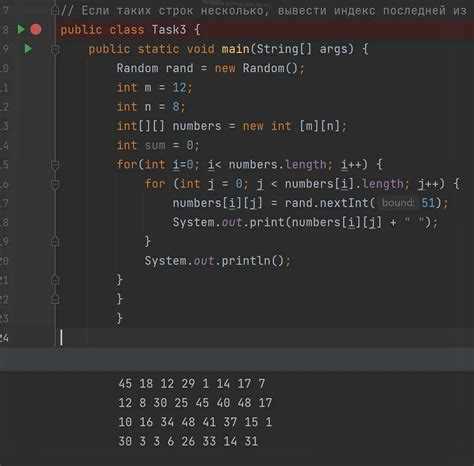
Task: Click output row '30 3 3 6 26 33 14 31'
Action: coord(188,441)
